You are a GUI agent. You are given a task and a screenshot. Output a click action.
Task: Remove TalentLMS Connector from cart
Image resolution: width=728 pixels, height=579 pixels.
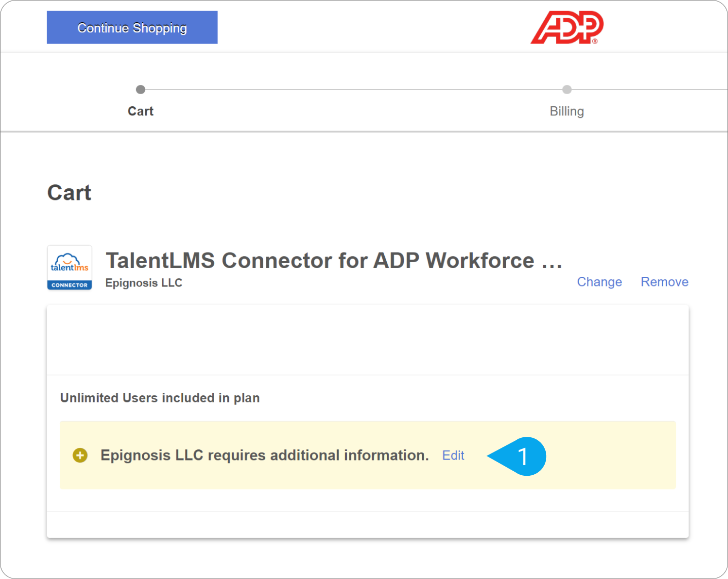click(664, 282)
